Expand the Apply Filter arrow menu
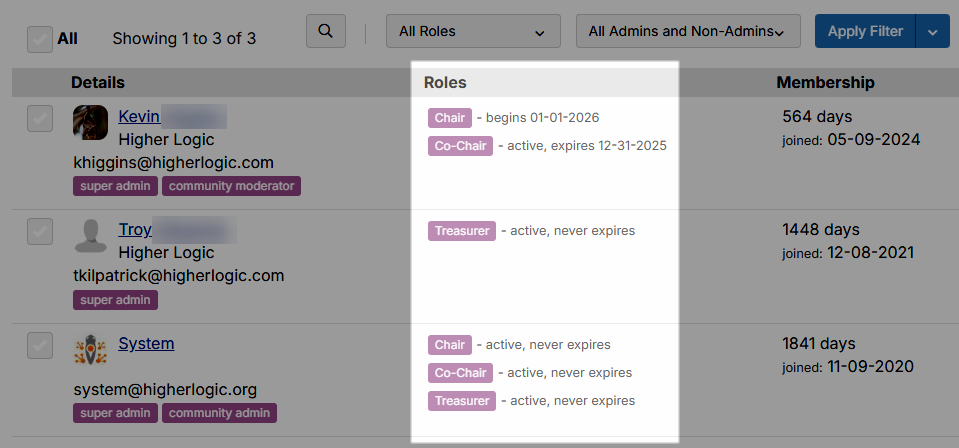Viewport: 959px width, 448px height. 932,31
